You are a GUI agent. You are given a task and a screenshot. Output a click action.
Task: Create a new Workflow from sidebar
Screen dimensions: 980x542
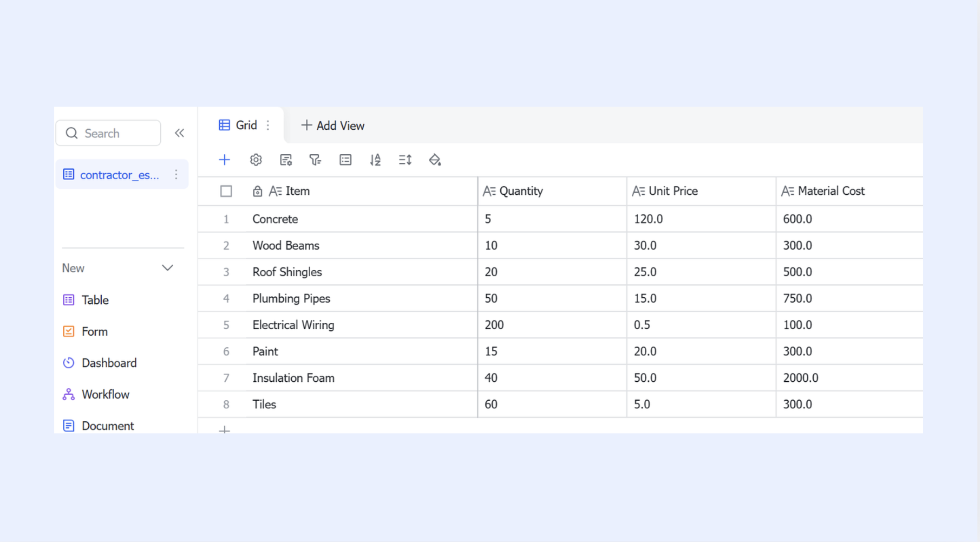click(96, 394)
